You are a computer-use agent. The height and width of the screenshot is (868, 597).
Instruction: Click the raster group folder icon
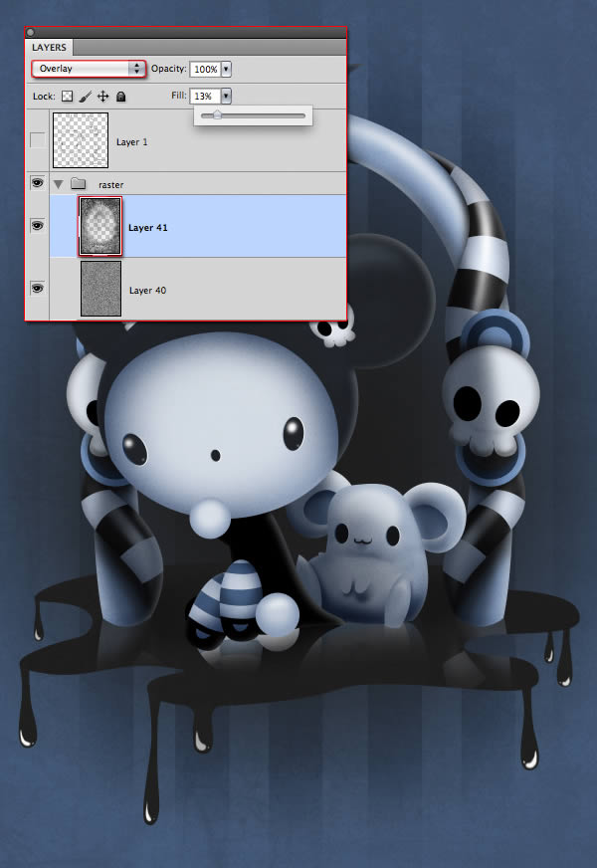point(78,184)
